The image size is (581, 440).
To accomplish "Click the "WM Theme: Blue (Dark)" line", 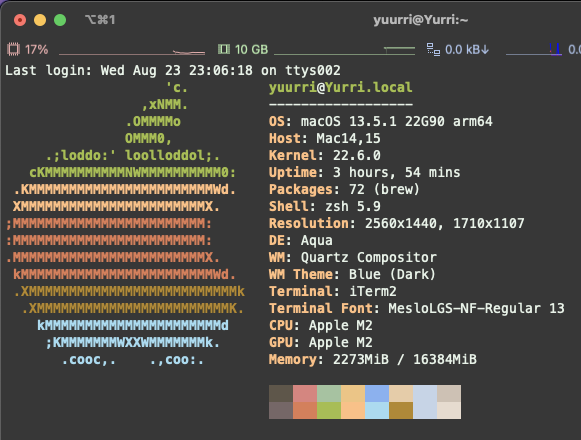I will pos(352,274).
